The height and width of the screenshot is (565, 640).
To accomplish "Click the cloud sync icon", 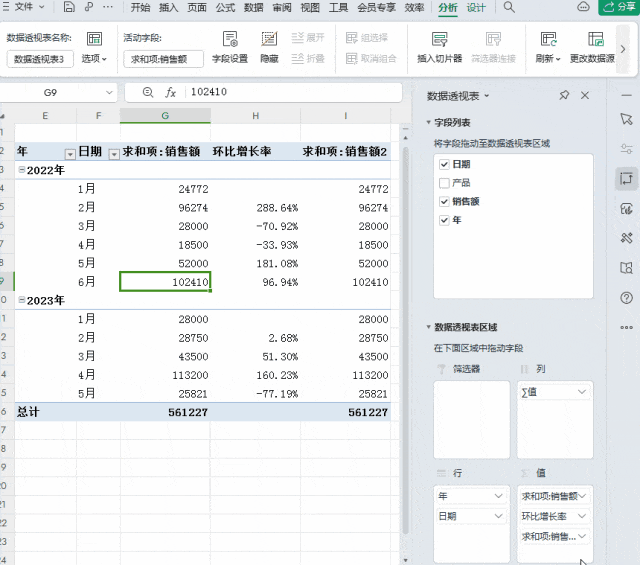I will 583,7.
